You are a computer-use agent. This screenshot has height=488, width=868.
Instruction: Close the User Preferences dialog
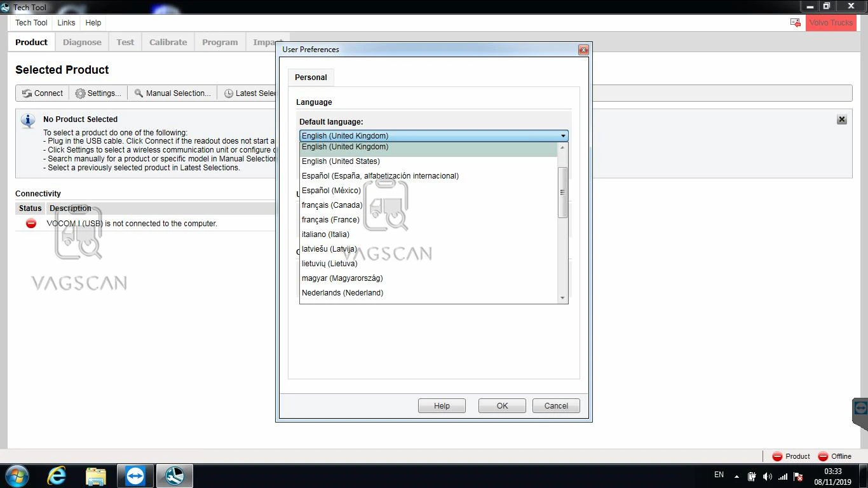(583, 50)
